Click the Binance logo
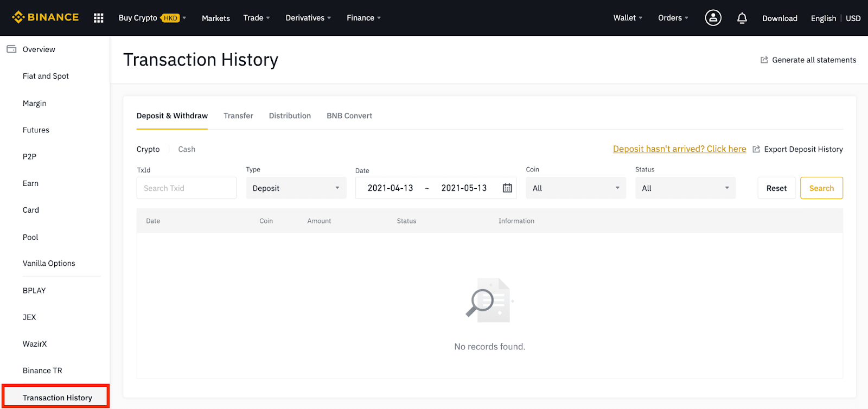Screen dimensions: 868x409 tap(46, 17)
